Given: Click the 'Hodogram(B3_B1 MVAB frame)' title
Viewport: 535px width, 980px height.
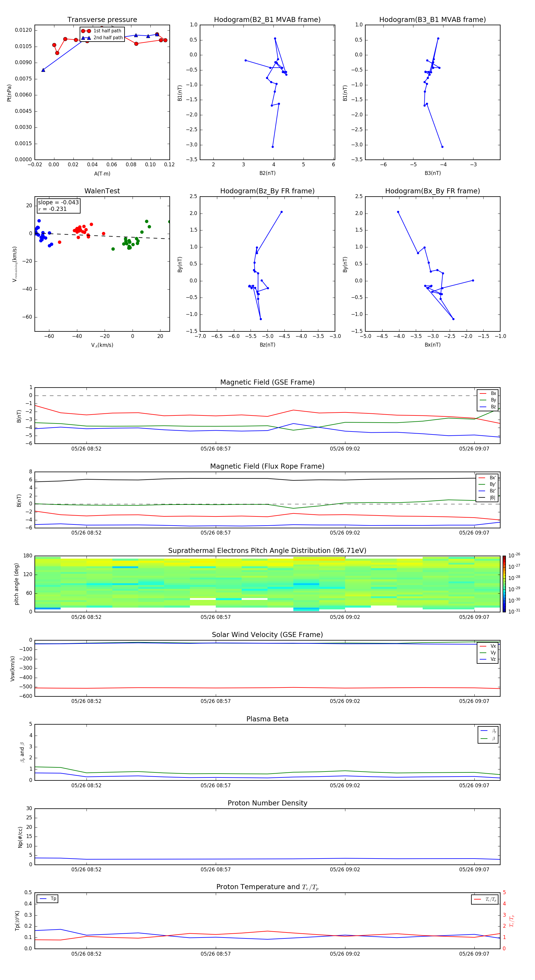Looking at the screenshot, I should 432,20.
